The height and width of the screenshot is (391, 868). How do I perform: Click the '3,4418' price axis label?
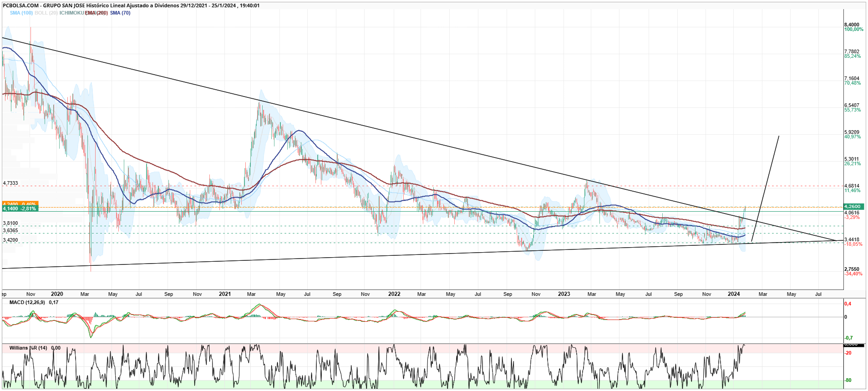tap(852, 240)
